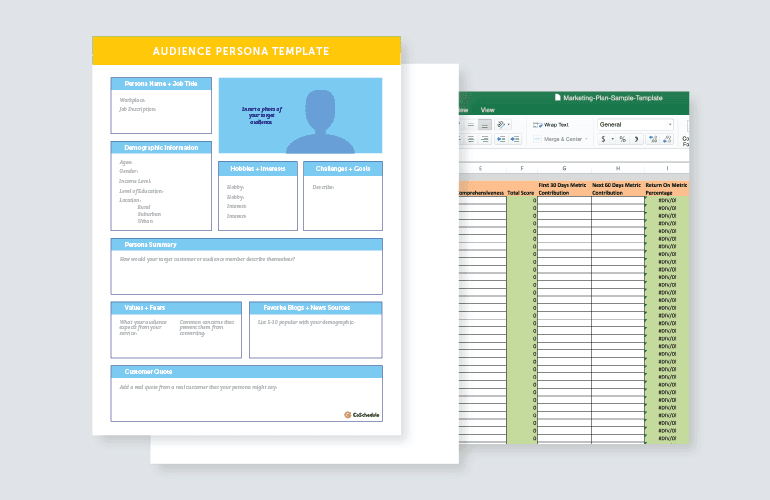
Task: Open the General number format dropdown
Action: (x=635, y=125)
